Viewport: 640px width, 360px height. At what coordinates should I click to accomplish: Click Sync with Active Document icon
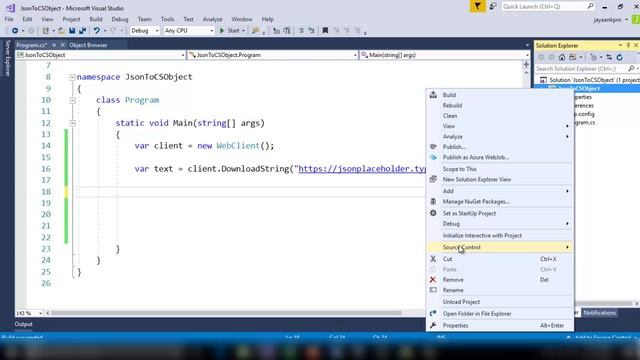click(x=609, y=58)
